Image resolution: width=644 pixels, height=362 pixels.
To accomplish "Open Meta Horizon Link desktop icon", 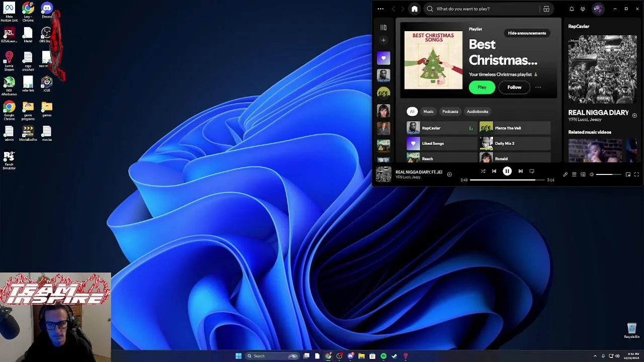I will 9,12.
